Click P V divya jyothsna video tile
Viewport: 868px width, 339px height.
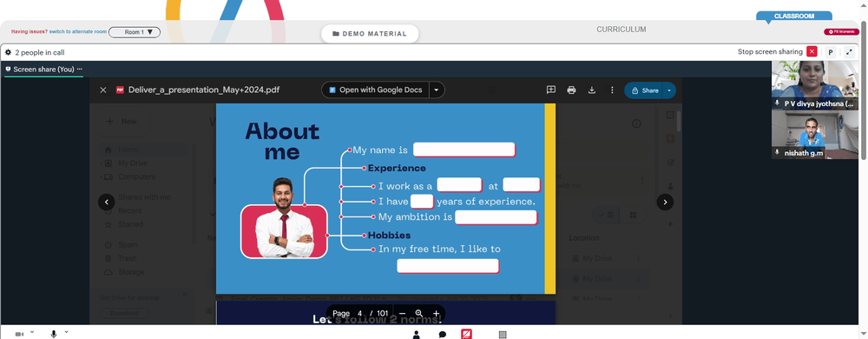pos(815,84)
